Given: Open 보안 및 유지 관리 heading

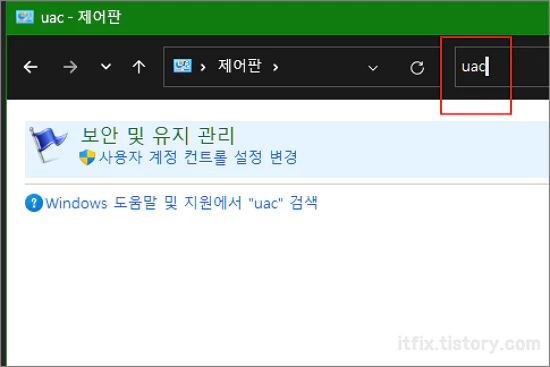Looking at the screenshot, I should [158, 135].
